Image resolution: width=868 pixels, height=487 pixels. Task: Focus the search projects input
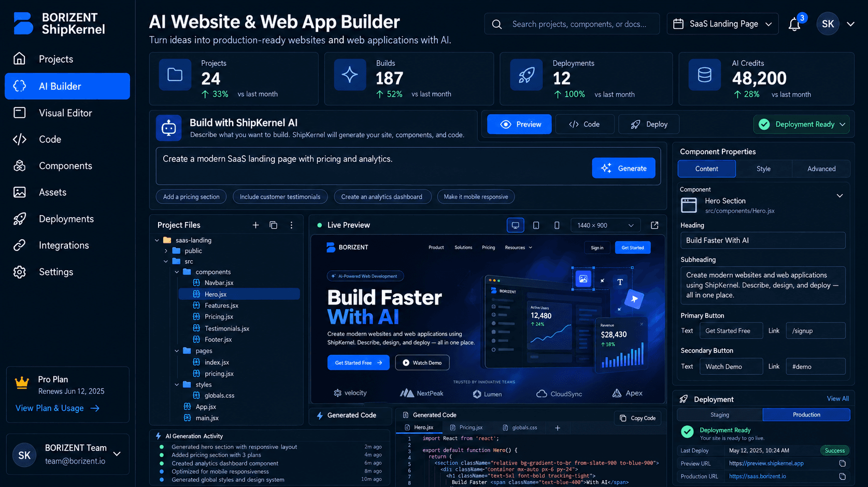pyautogui.click(x=572, y=24)
